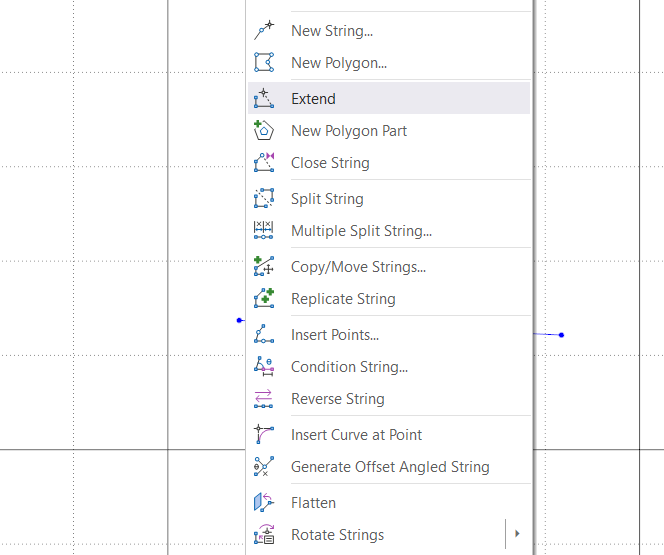Click the New String icon

coord(264,31)
